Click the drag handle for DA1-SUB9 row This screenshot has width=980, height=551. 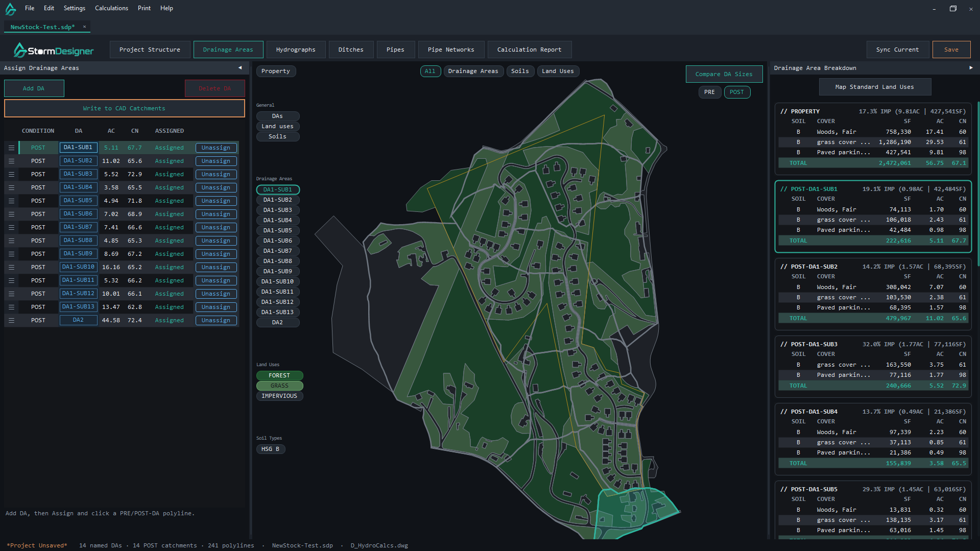[x=11, y=254]
